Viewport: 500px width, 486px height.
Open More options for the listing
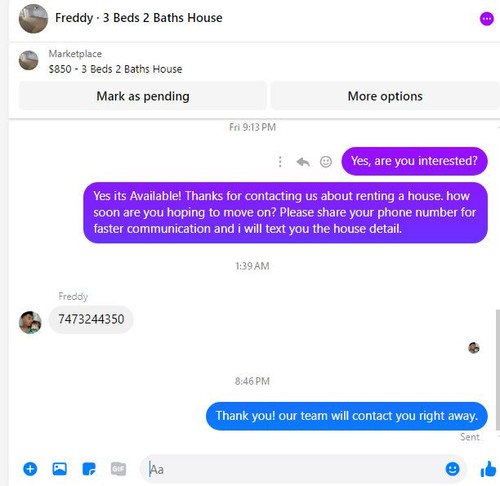(385, 96)
